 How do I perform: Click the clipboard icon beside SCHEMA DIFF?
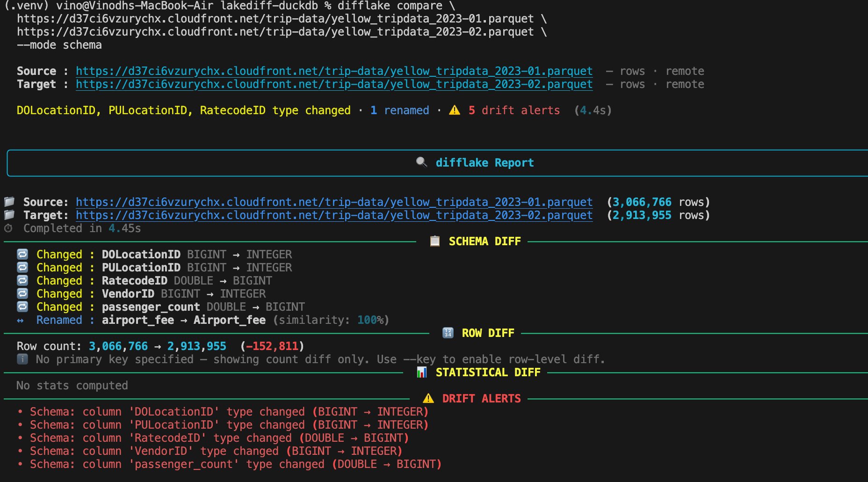tap(435, 241)
